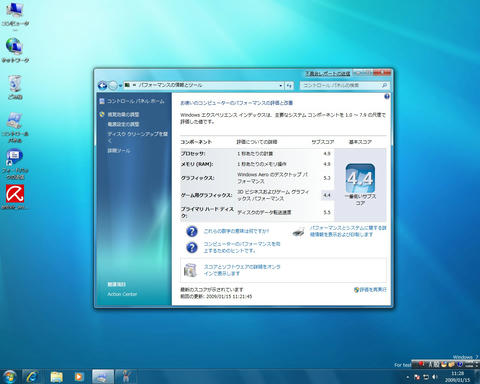Open tips for improving computer performance link
Screen dimensions: 480x384
[x=242, y=247]
